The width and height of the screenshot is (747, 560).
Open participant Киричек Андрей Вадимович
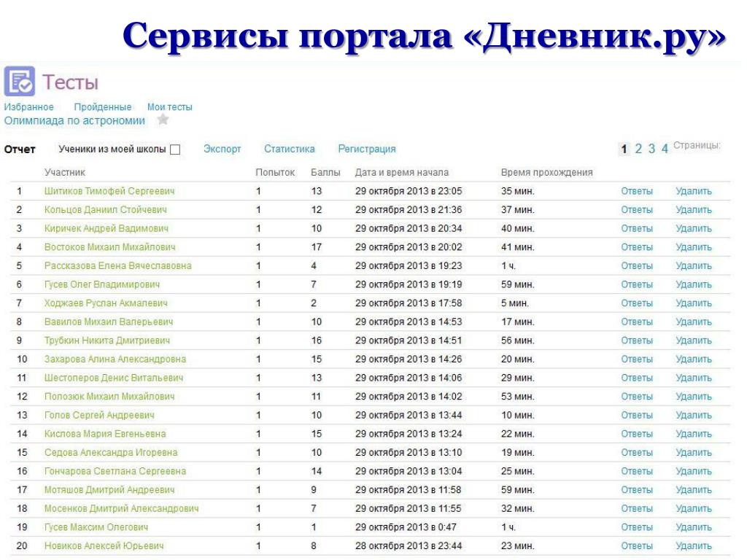[107, 228]
